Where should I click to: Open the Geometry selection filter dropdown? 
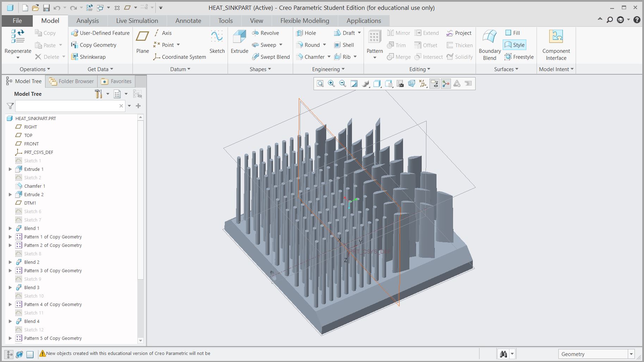[631, 354]
